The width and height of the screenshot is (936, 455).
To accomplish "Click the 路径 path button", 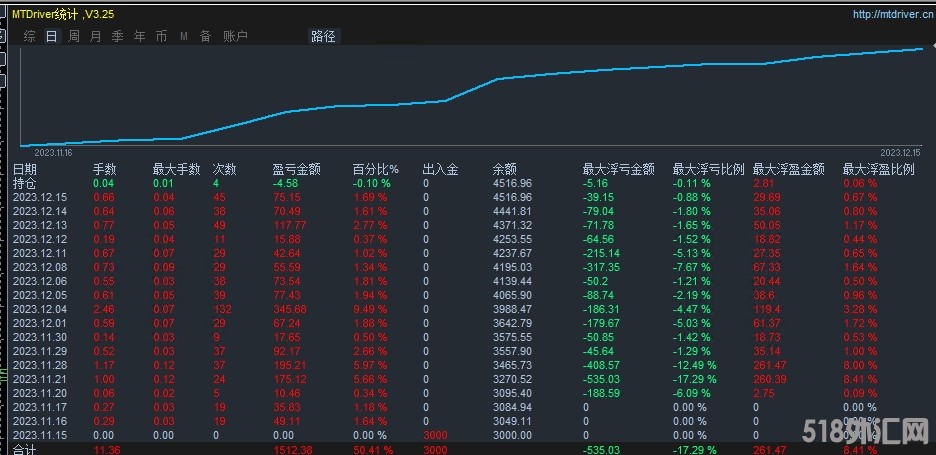I will pyautogui.click(x=324, y=36).
